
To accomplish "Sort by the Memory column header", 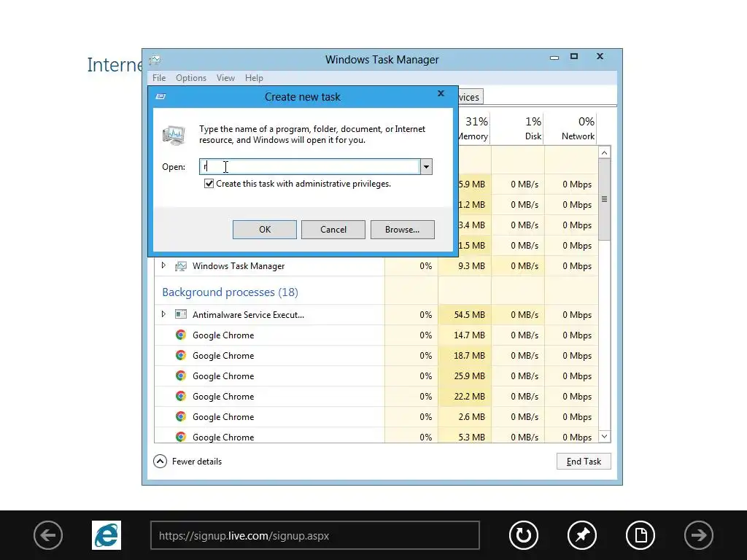I will coord(473,128).
